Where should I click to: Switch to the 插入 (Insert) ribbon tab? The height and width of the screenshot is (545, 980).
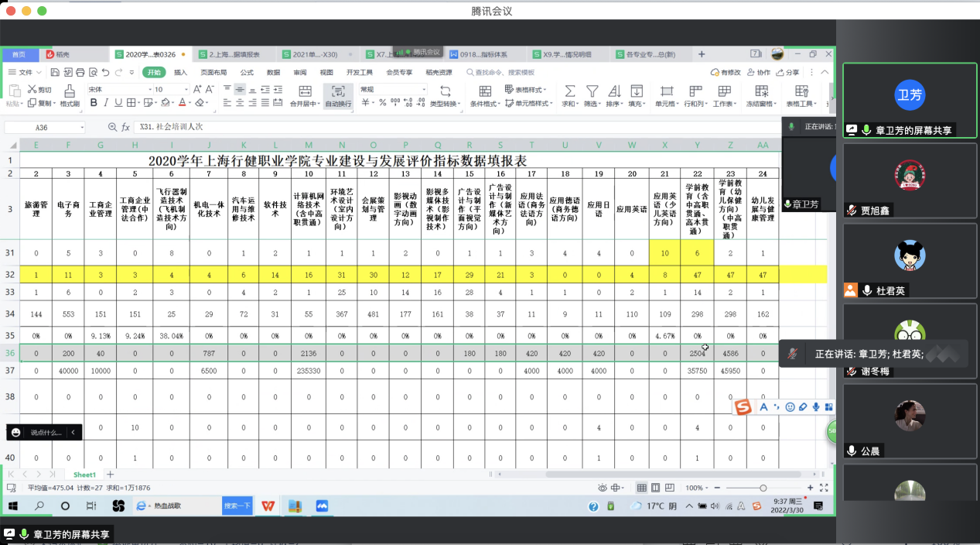click(x=180, y=73)
